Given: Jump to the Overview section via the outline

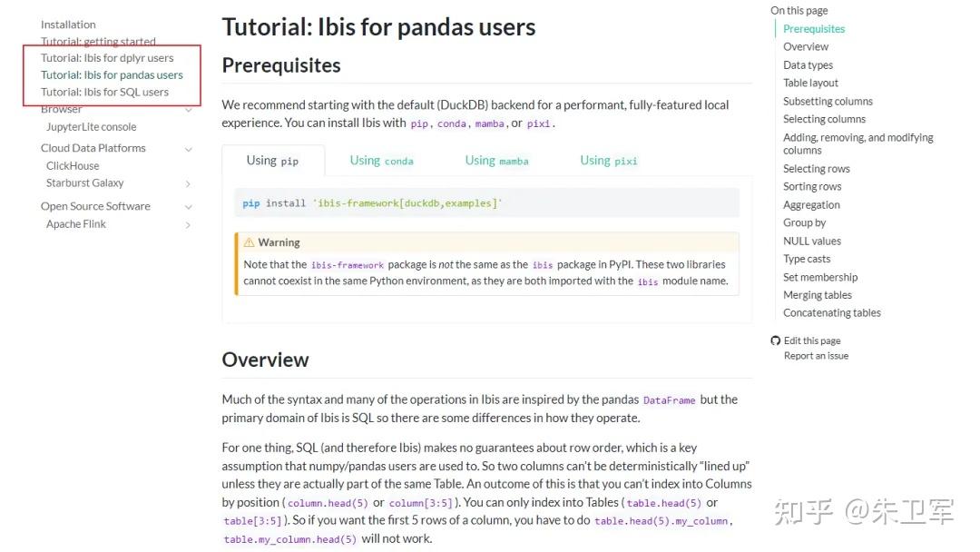Looking at the screenshot, I should 805,46.
